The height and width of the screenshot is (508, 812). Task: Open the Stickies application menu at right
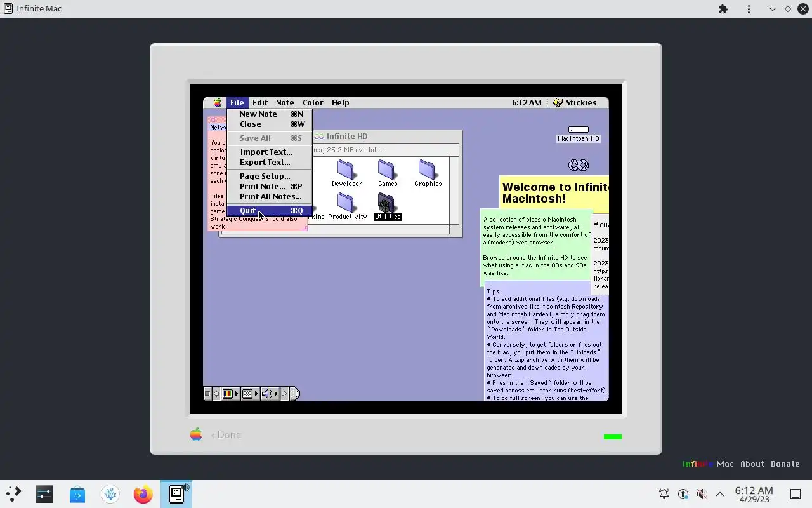click(x=575, y=103)
